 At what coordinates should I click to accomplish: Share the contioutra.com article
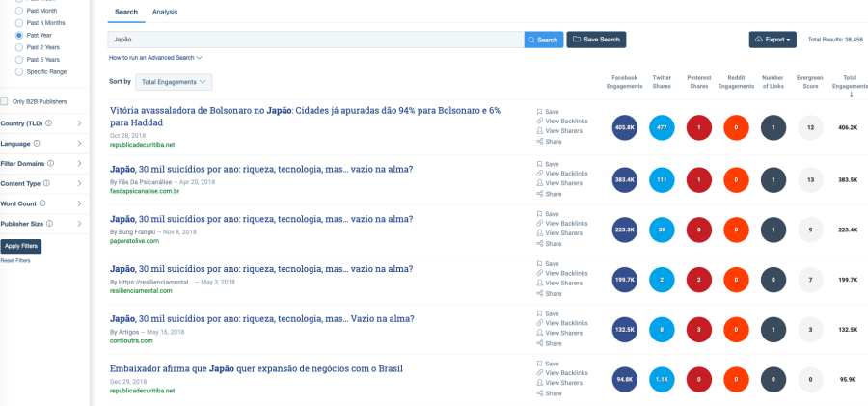point(549,343)
